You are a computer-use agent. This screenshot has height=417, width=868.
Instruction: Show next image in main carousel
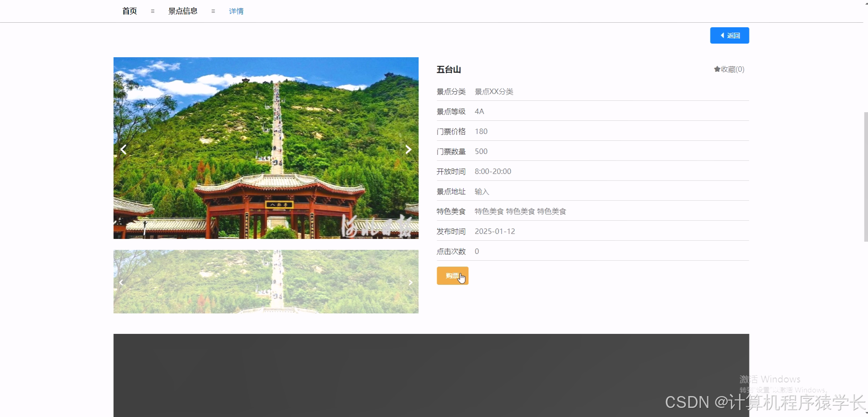tap(409, 149)
